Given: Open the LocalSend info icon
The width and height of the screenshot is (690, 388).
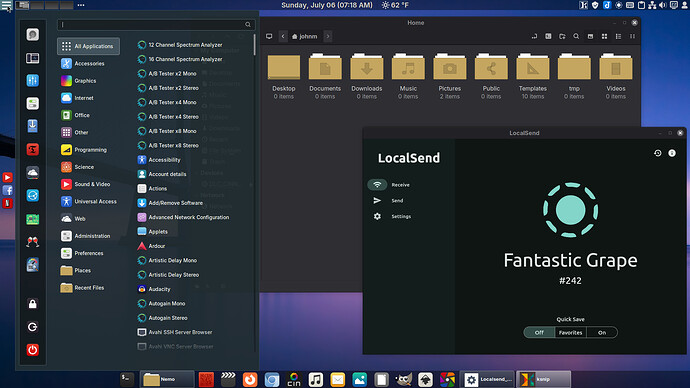Looking at the screenshot, I should (x=672, y=153).
